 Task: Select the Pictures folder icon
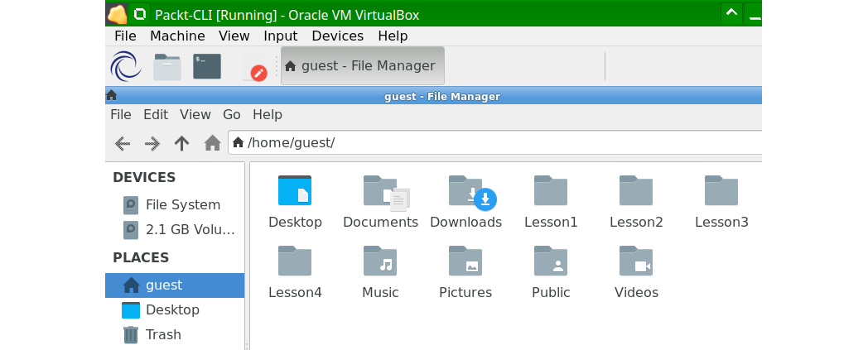coord(465,262)
